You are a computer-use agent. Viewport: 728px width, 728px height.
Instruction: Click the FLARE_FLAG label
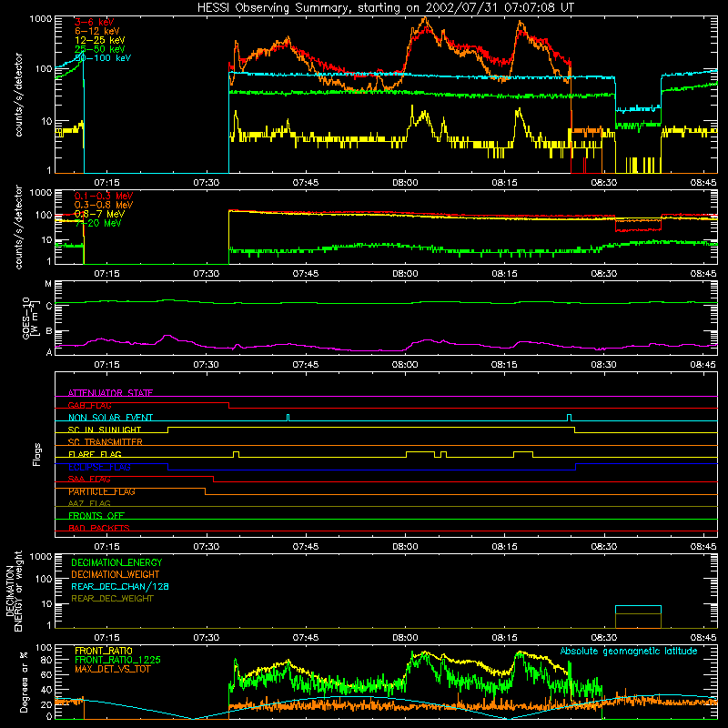pos(95,454)
